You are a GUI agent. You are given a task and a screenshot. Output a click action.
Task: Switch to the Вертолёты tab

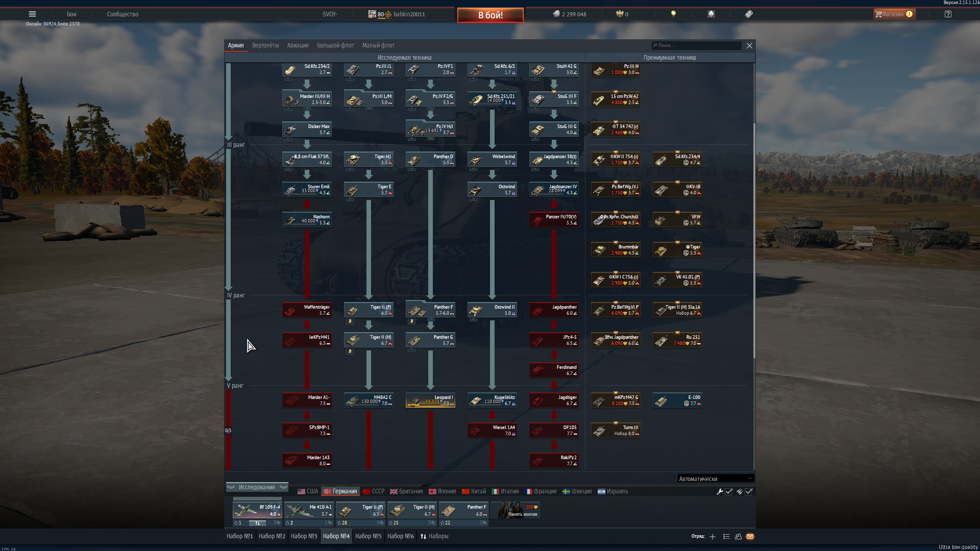pyautogui.click(x=265, y=45)
